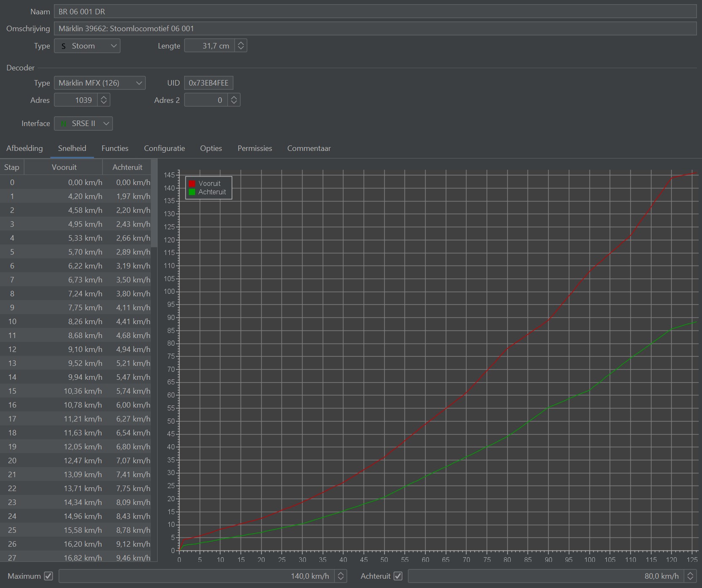Image resolution: width=702 pixels, height=588 pixels.
Task: Select forward cell 7,24 km/h at step 8
Action: [x=64, y=294]
